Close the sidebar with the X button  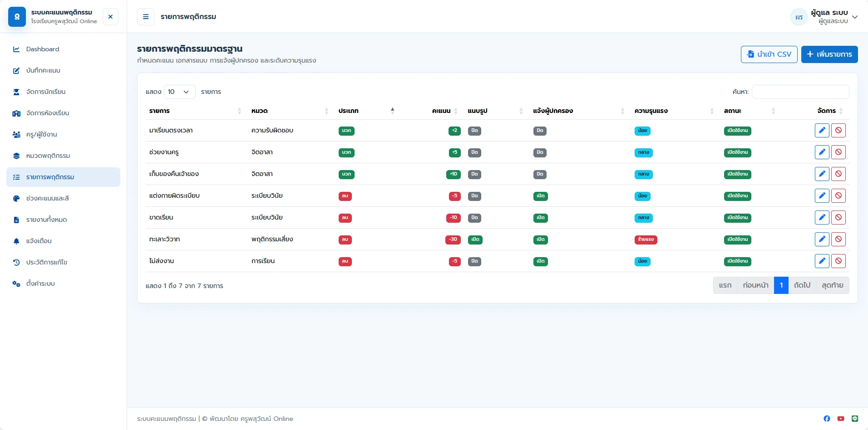coord(110,17)
